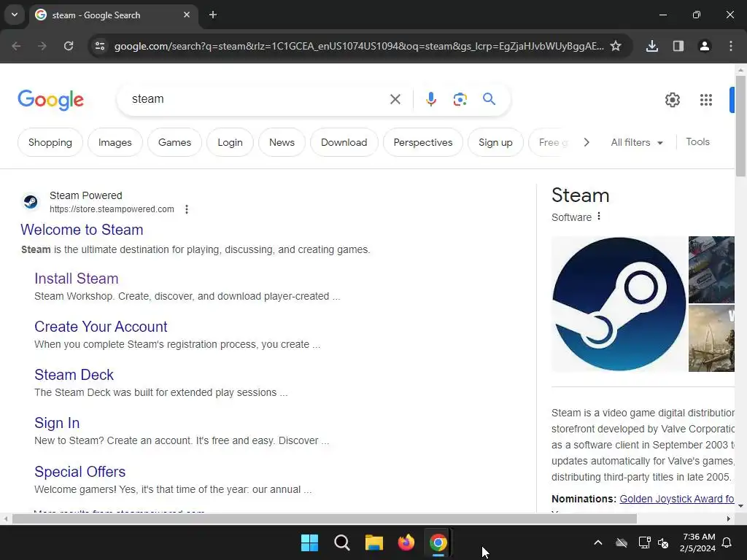The height and width of the screenshot is (560, 747).
Task: Open the Windows notifications bell icon
Action: pos(727,542)
